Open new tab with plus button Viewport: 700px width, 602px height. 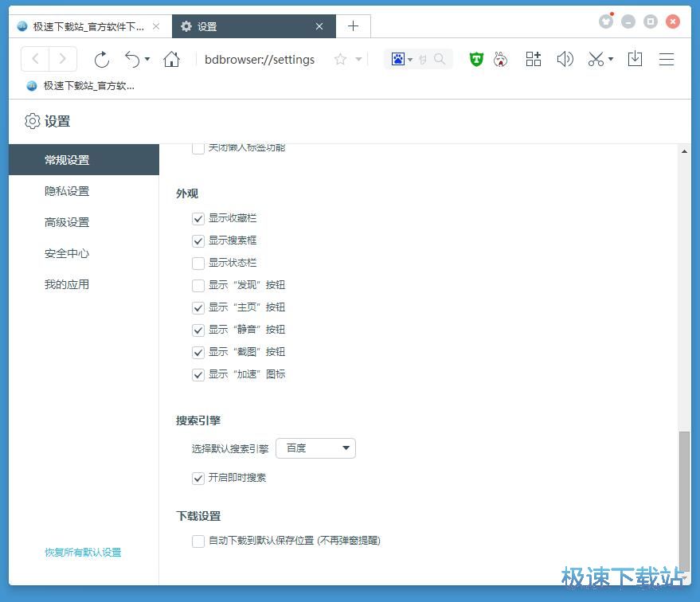[353, 26]
